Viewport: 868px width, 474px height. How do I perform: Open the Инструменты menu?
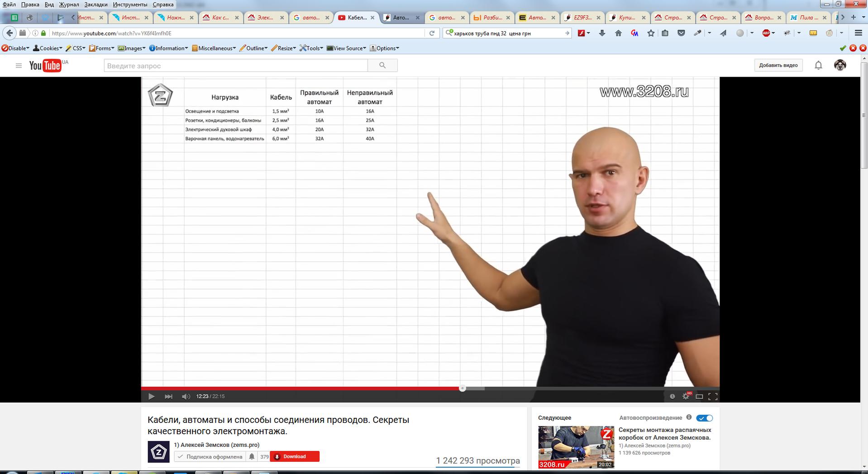[x=130, y=5]
